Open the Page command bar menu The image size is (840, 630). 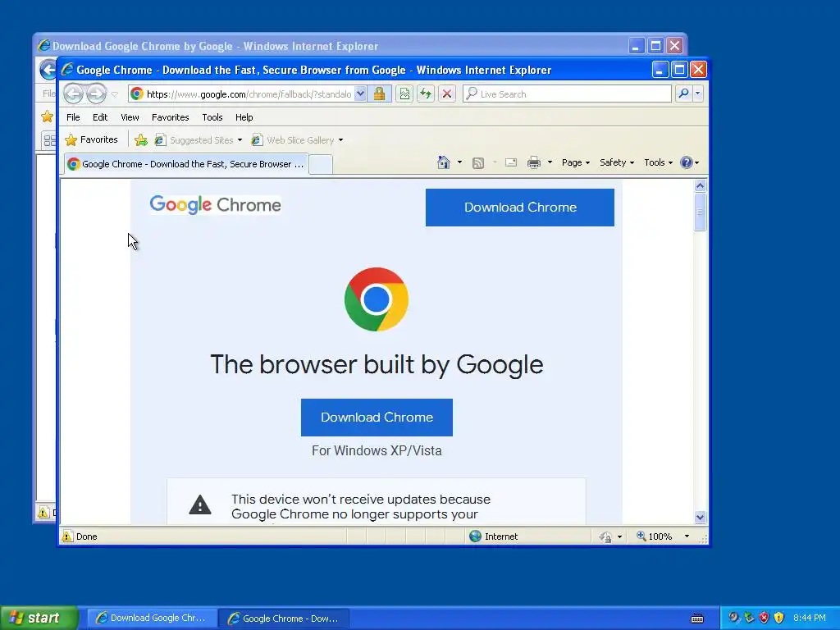coord(575,162)
